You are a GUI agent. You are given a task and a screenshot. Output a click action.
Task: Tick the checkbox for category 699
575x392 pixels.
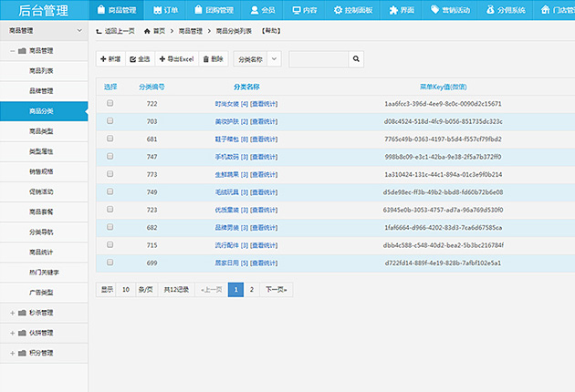point(110,263)
